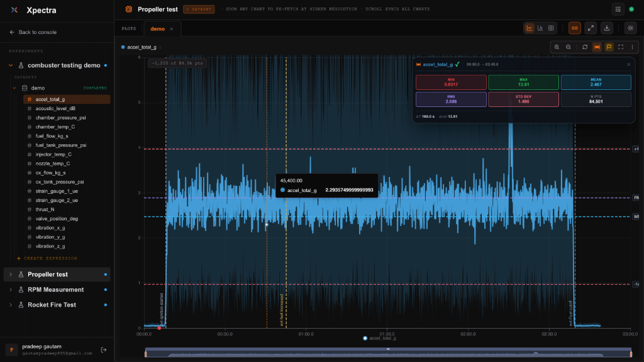Expand the Rocket Fire Test experiment
This screenshot has width=644, height=362.
(x=11, y=305)
